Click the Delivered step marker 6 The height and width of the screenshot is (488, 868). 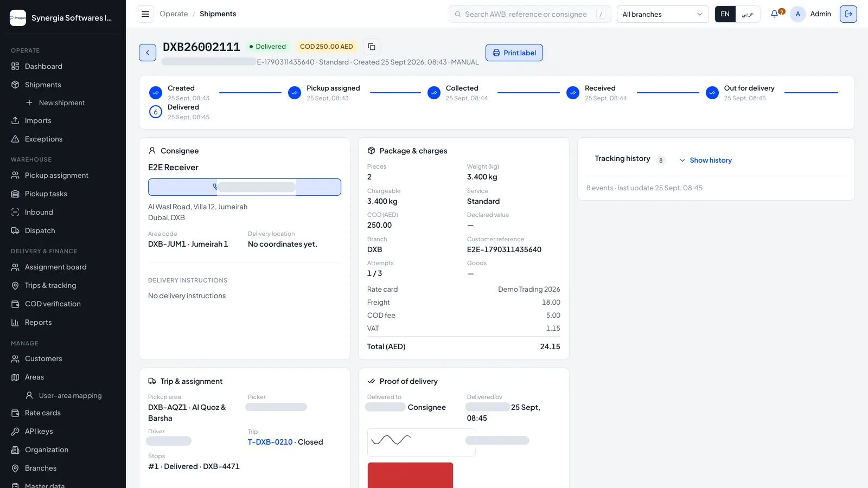point(156,112)
